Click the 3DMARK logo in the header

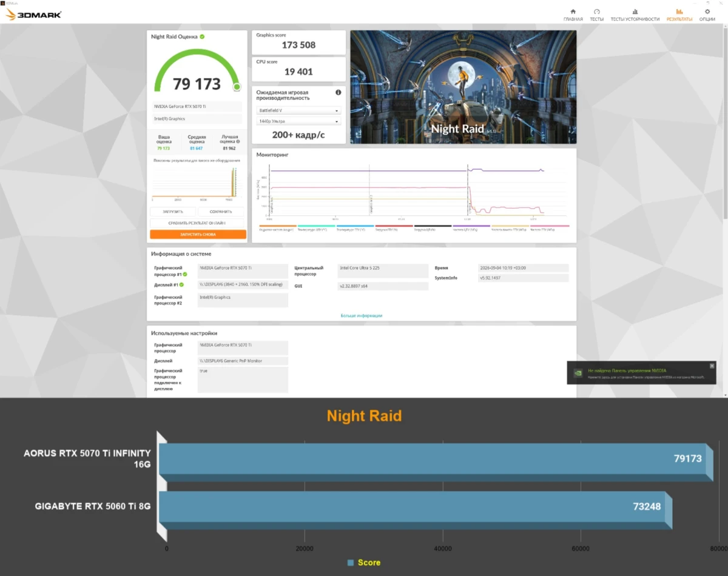click(x=33, y=15)
